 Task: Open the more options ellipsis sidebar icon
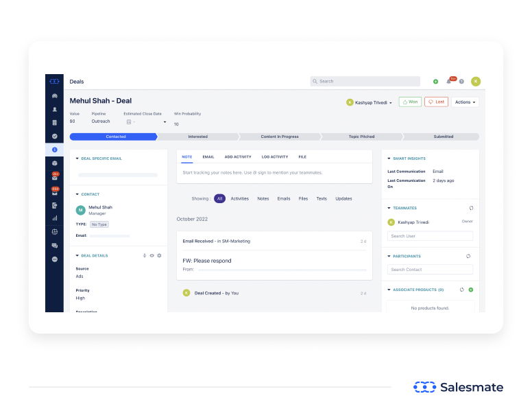click(55, 259)
